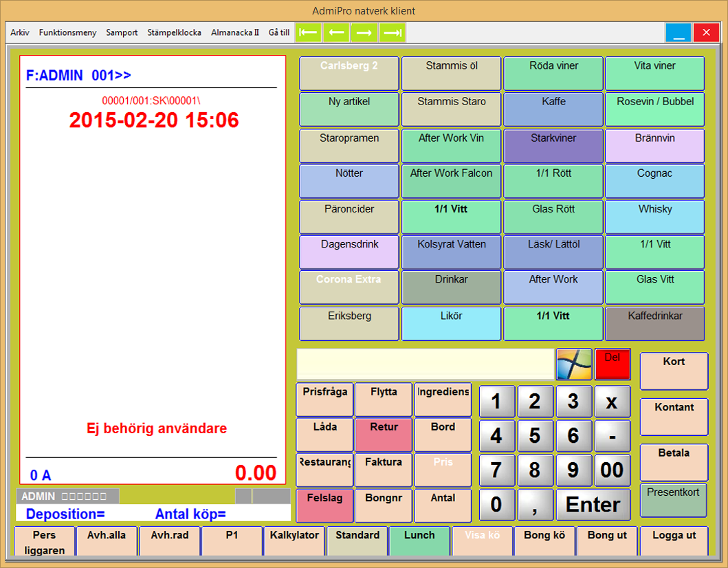Select the Kaffe product category
The height and width of the screenshot is (568, 728).
pyautogui.click(x=553, y=109)
